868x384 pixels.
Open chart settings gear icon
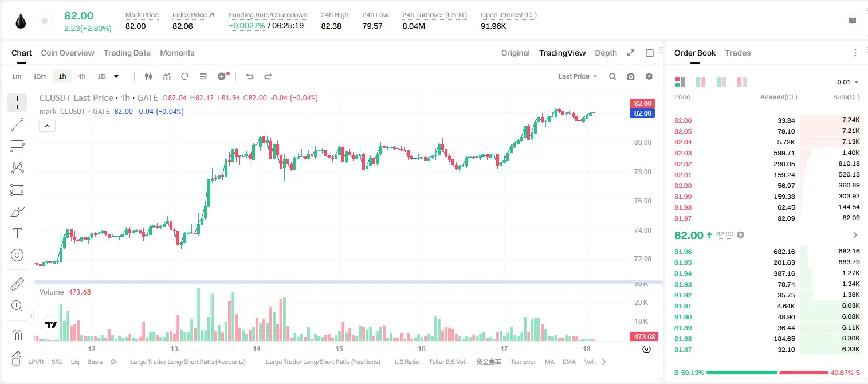(649, 76)
